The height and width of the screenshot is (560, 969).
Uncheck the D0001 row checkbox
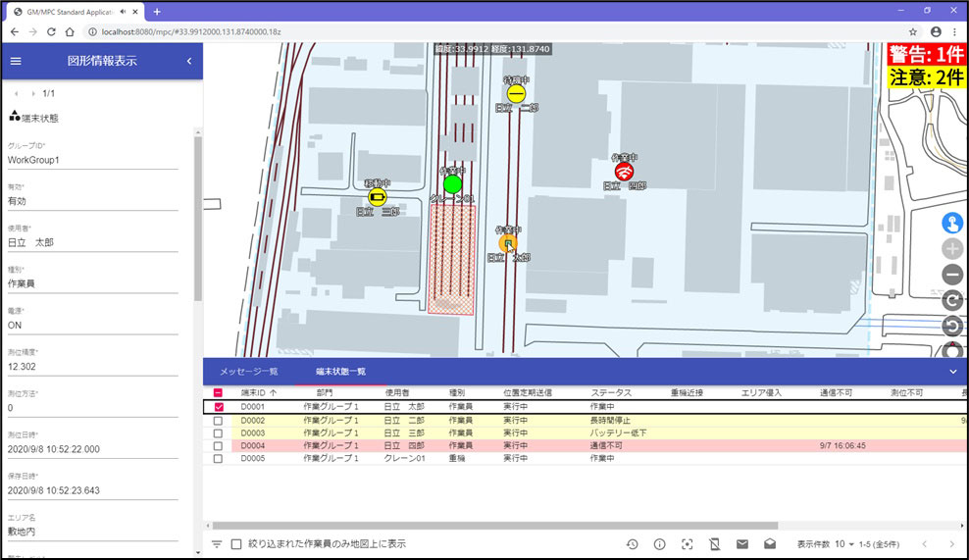(x=218, y=406)
